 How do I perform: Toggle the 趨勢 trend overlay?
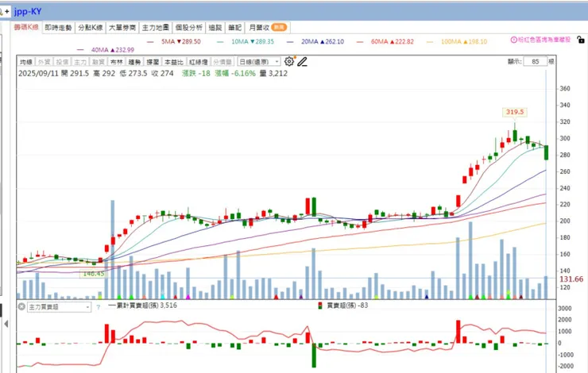pyautogui.click(x=134, y=62)
